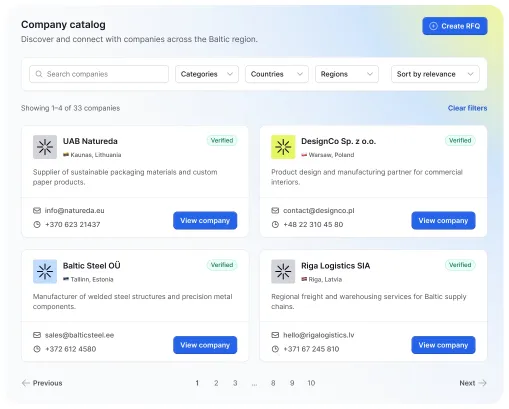The width and height of the screenshot is (509, 409).
Task: Click the Baltic Steel OÜ logo
Action: coord(45,271)
